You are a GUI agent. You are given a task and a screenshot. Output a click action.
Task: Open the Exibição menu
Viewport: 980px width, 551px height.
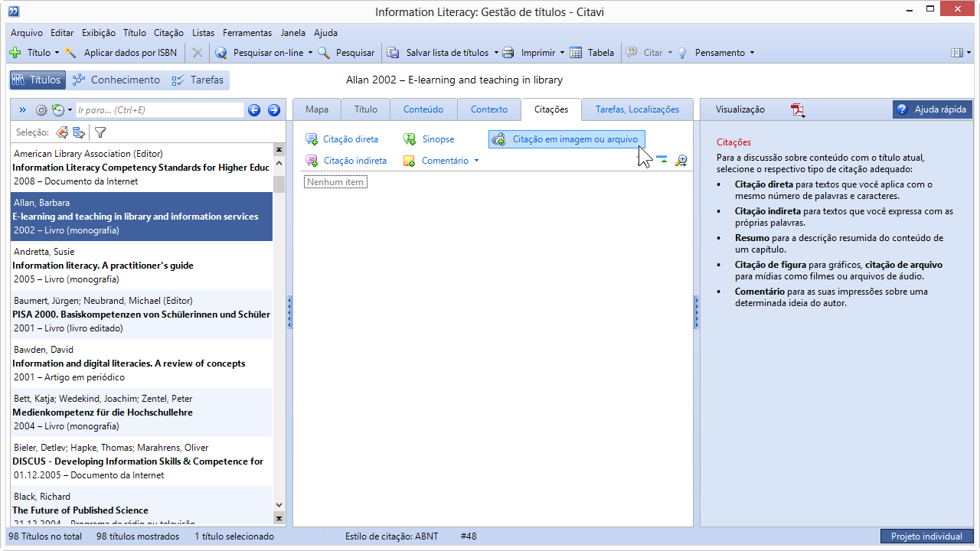pos(99,33)
